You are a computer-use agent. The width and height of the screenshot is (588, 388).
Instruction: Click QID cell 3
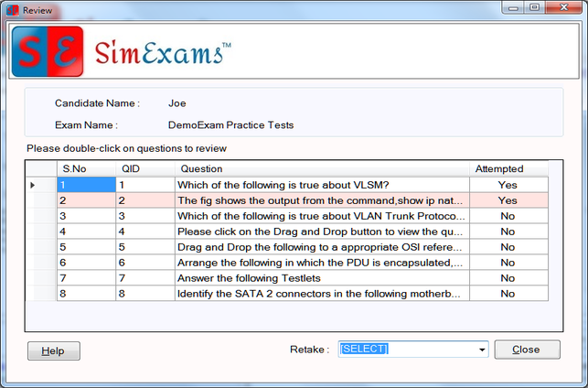(x=145, y=216)
